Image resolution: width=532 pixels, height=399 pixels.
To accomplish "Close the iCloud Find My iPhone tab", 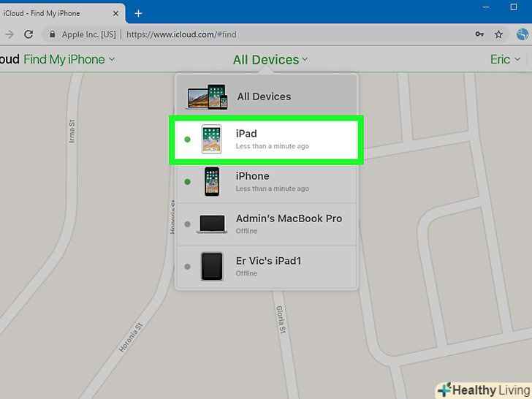I will [x=115, y=13].
